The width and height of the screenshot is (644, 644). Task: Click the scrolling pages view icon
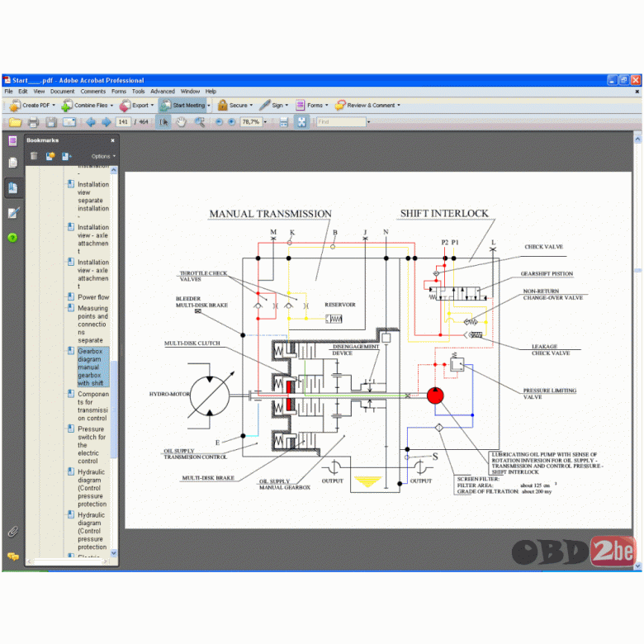284,122
